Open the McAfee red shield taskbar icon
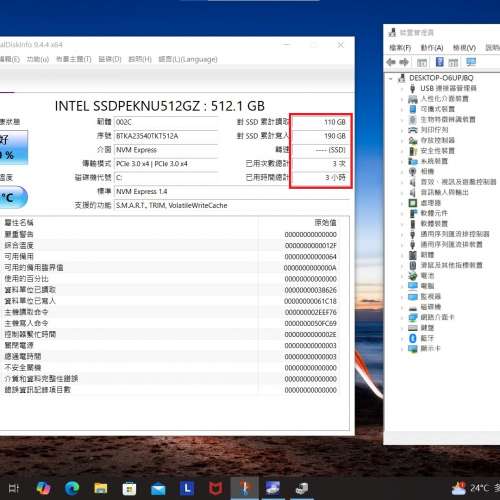500x500 pixels. [x=216, y=489]
